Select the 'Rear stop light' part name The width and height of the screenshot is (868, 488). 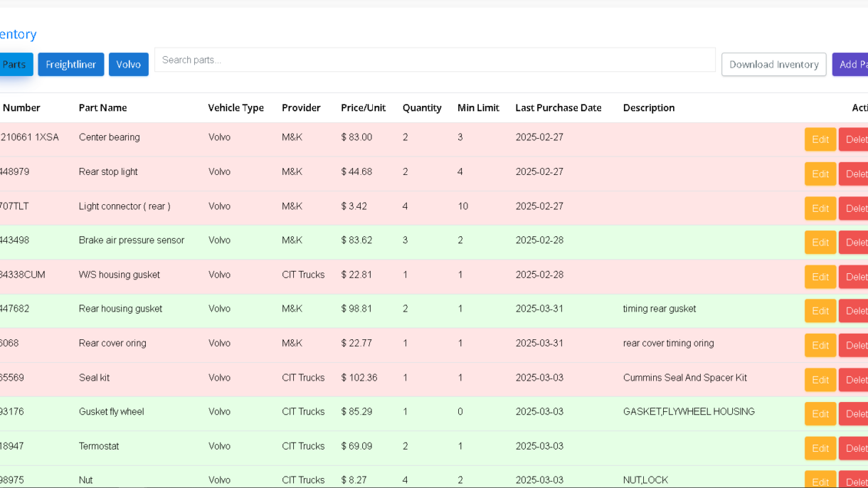(108, 171)
